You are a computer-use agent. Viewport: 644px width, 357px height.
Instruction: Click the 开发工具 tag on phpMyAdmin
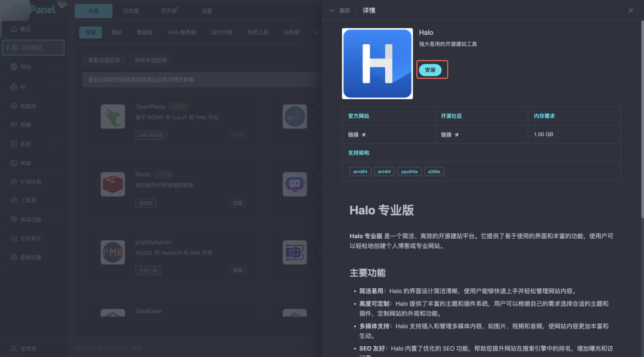coord(148,270)
